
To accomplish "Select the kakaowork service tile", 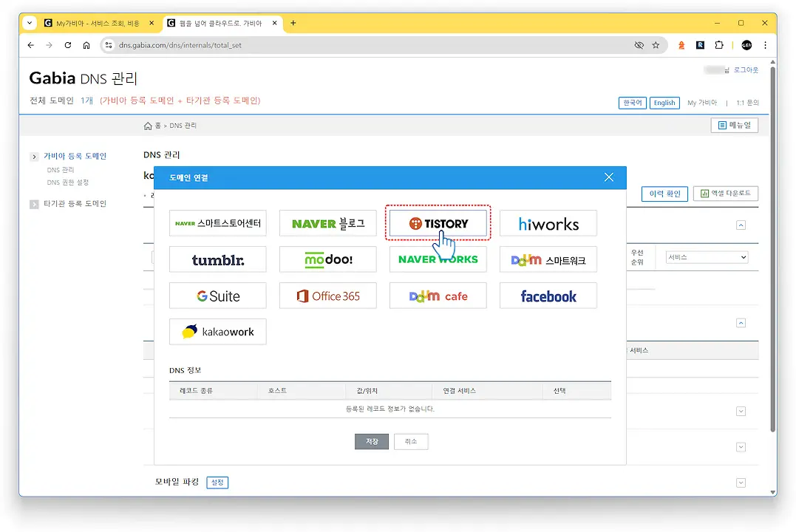I will (x=218, y=332).
